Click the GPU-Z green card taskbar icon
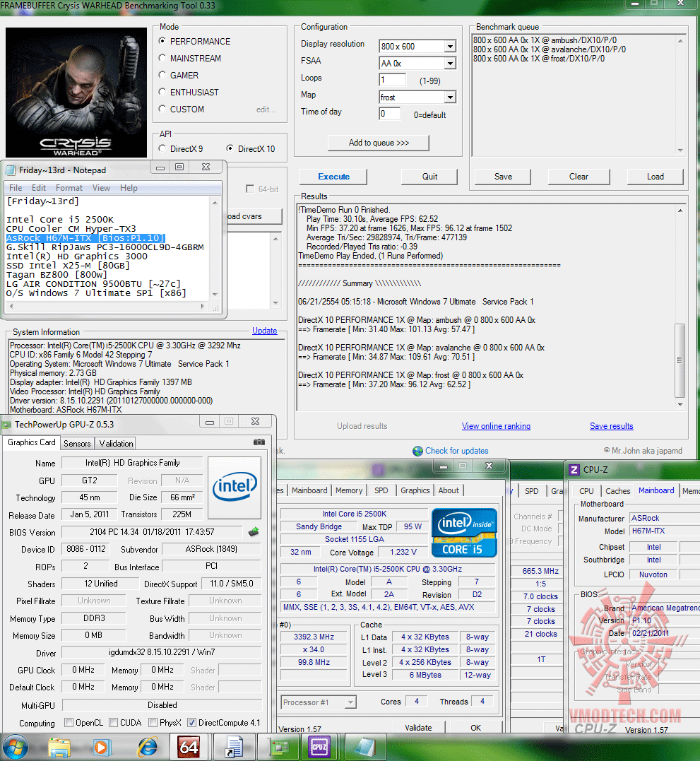Screen dimensions: 700x761 (278, 748)
